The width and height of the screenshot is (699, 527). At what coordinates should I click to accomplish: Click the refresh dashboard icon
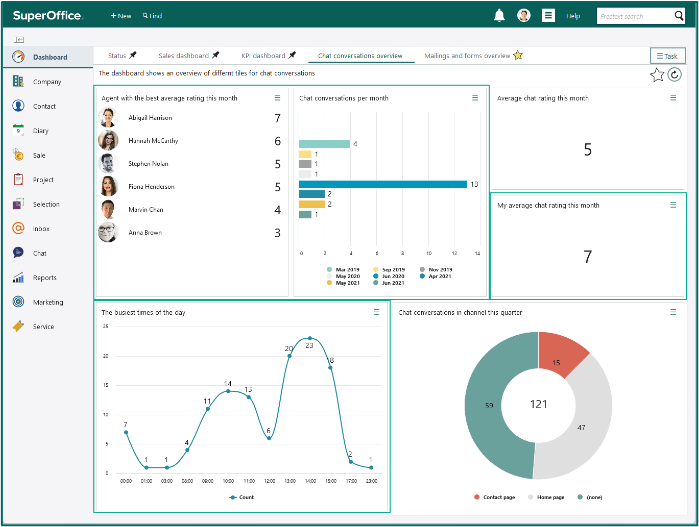click(674, 74)
